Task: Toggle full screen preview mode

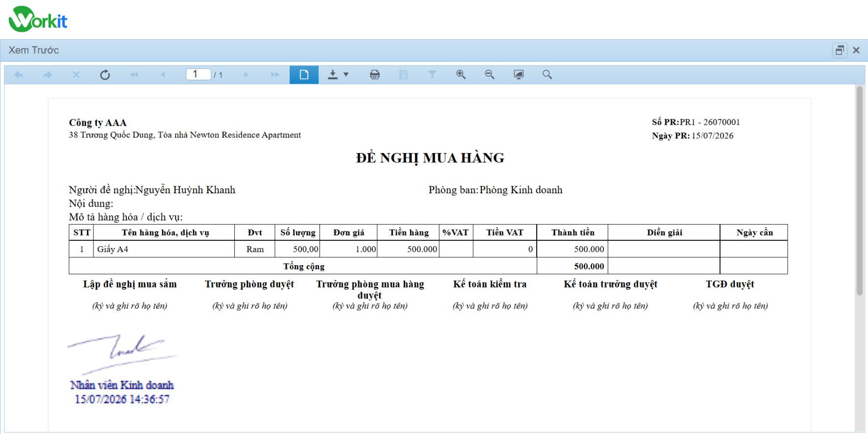Action: pos(519,75)
